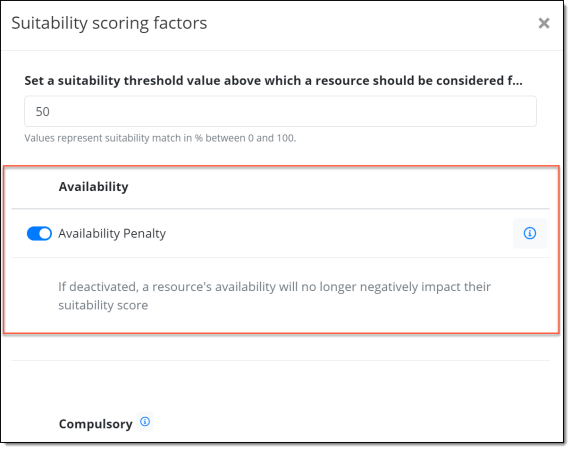This screenshot has width=571, height=450.
Task: Click the white knob of the blue switch
Action: pyautogui.click(x=45, y=233)
